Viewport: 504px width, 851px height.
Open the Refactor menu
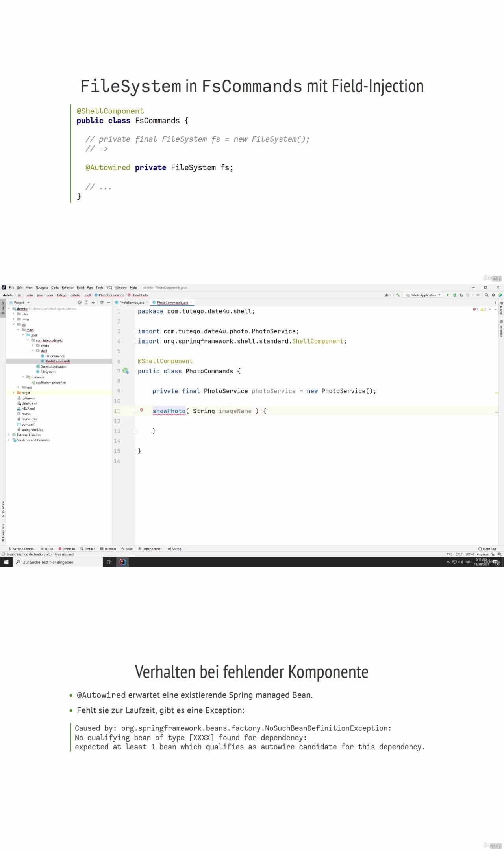coord(67,288)
